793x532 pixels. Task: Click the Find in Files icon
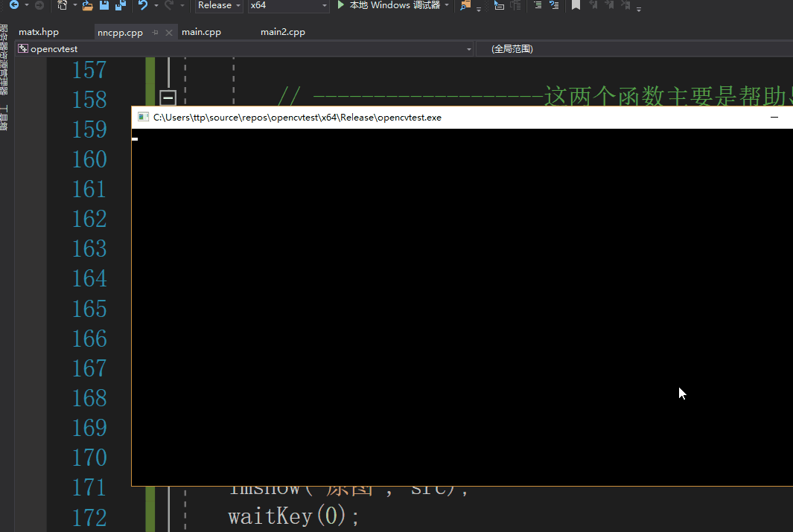(x=465, y=5)
